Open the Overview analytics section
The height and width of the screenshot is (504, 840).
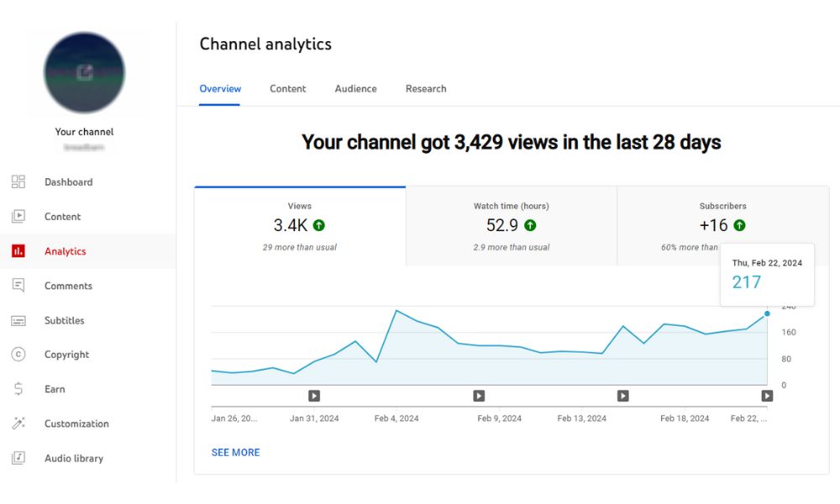(x=219, y=88)
